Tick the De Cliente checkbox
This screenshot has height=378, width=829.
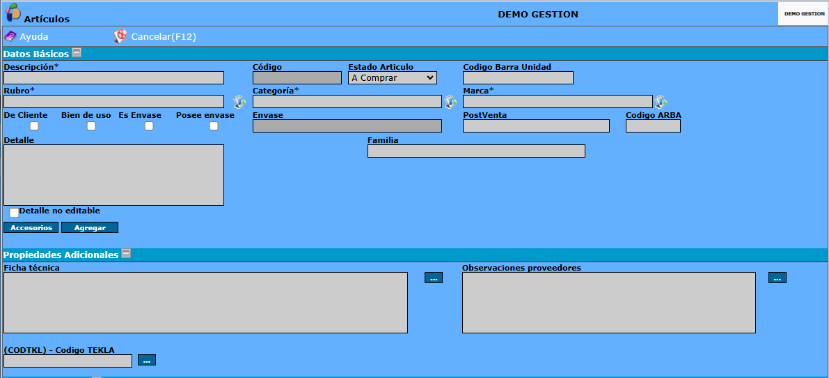coord(34,126)
